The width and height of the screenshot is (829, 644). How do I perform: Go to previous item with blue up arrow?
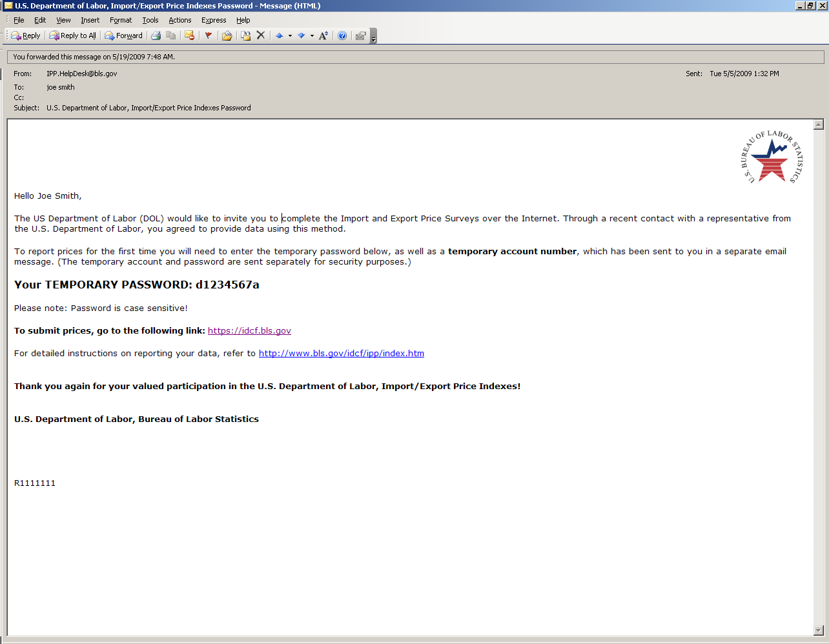[279, 35]
